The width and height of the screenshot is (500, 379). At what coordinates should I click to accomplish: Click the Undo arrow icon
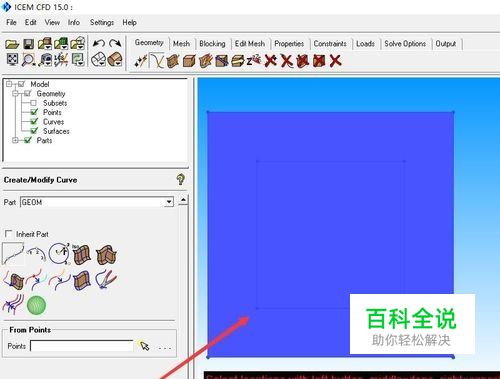[x=99, y=43]
